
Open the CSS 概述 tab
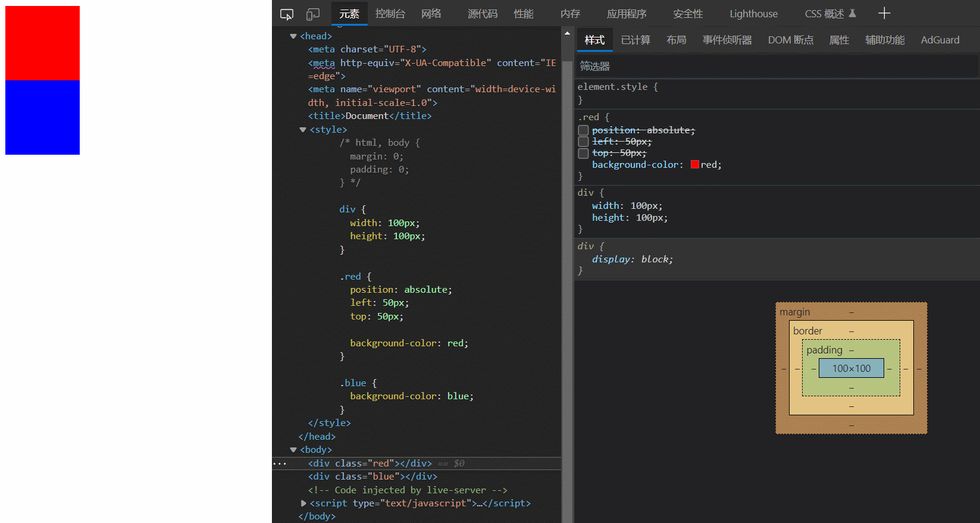coord(824,14)
